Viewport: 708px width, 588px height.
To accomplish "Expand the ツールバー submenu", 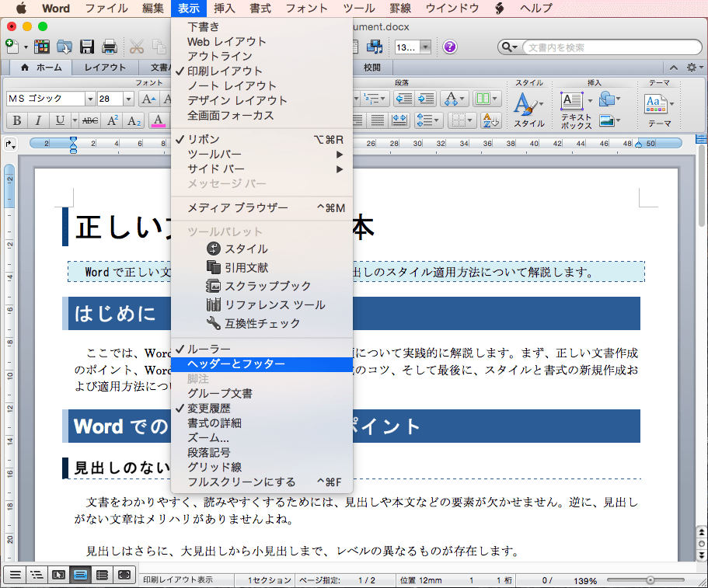I will (x=262, y=155).
